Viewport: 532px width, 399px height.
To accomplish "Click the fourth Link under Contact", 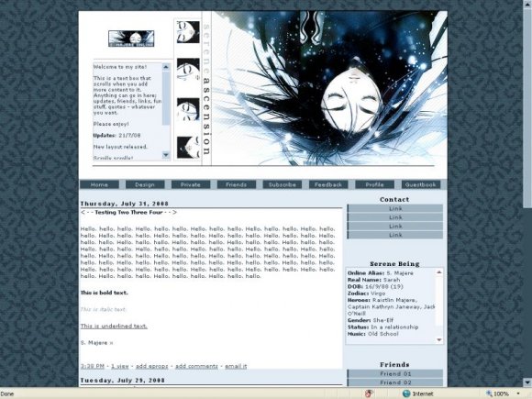I will [x=395, y=235].
